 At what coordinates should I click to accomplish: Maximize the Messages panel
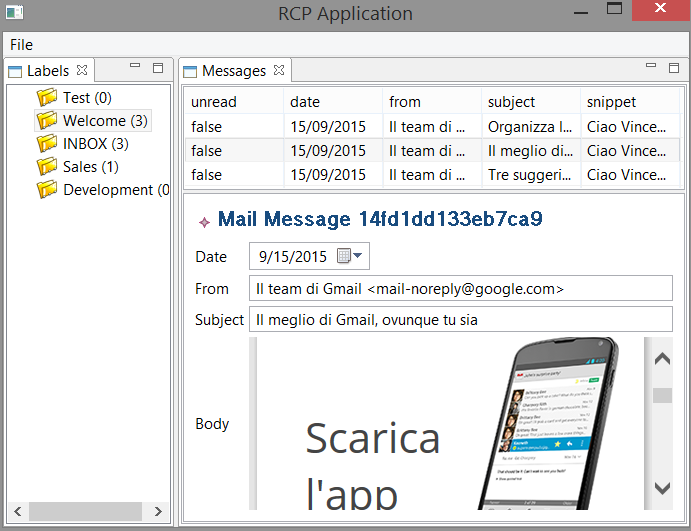(674, 68)
